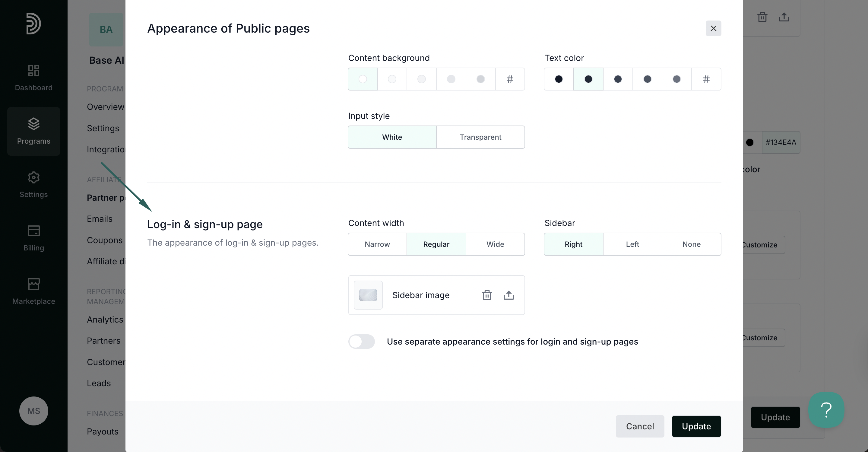
Task: Click the upper Customize button behind dialog
Action: click(763, 245)
